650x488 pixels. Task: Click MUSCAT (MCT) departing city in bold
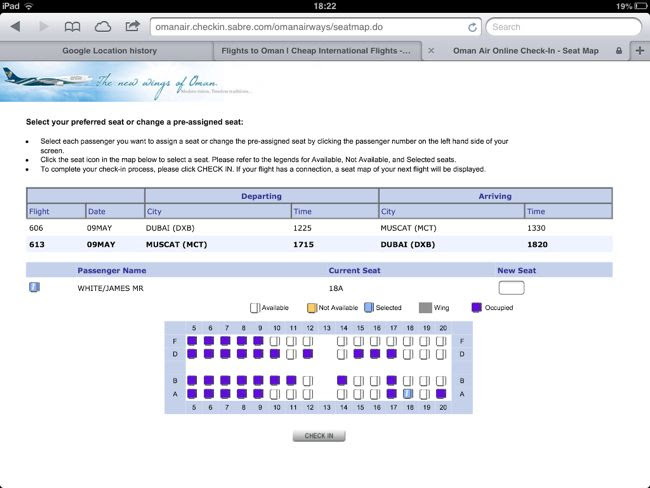click(177, 245)
